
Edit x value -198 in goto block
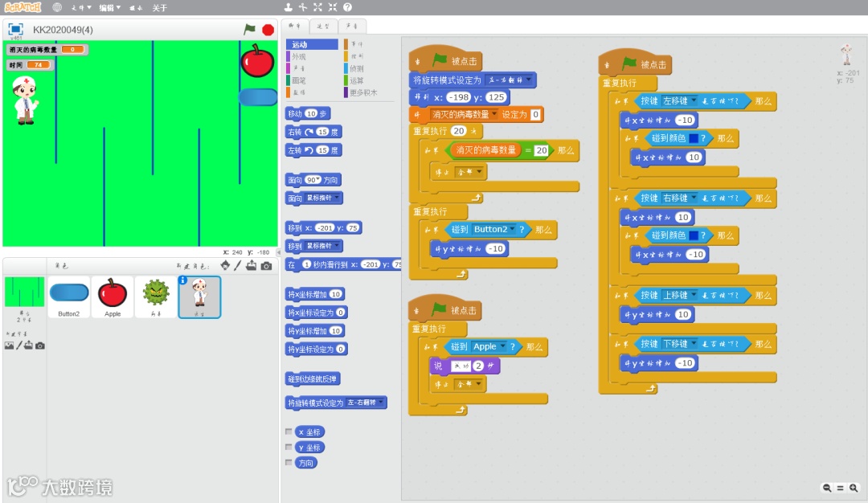coord(458,97)
